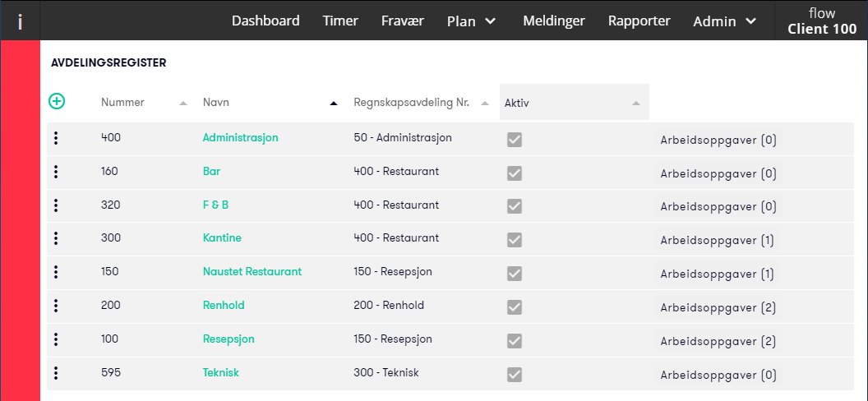Click the green add department plus icon
This screenshot has width=868, height=401.
[x=57, y=101]
